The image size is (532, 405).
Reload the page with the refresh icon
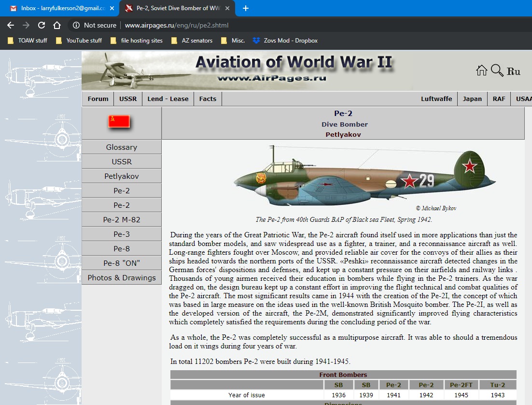coord(42,25)
